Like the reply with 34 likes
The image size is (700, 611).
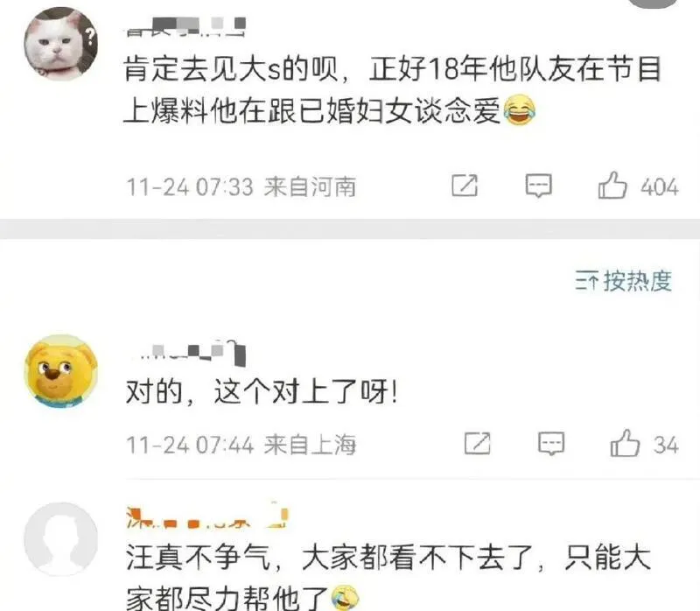tap(625, 444)
